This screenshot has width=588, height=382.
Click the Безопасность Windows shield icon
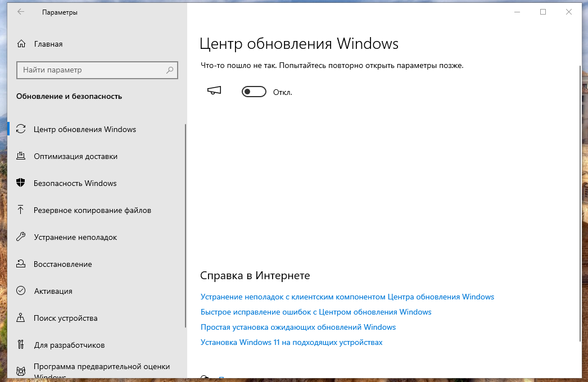tap(21, 183)
